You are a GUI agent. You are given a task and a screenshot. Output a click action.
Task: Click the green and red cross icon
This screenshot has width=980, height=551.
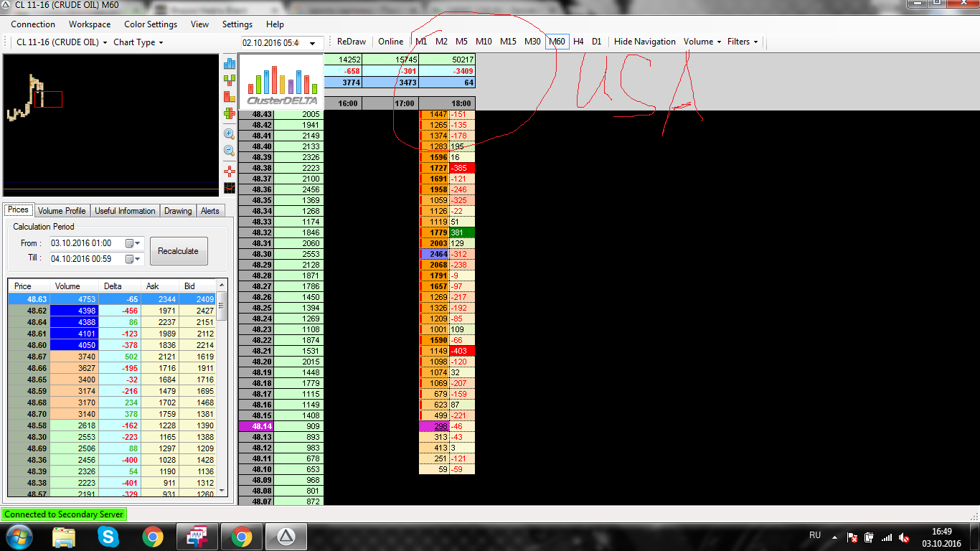(x=230, y=113)
